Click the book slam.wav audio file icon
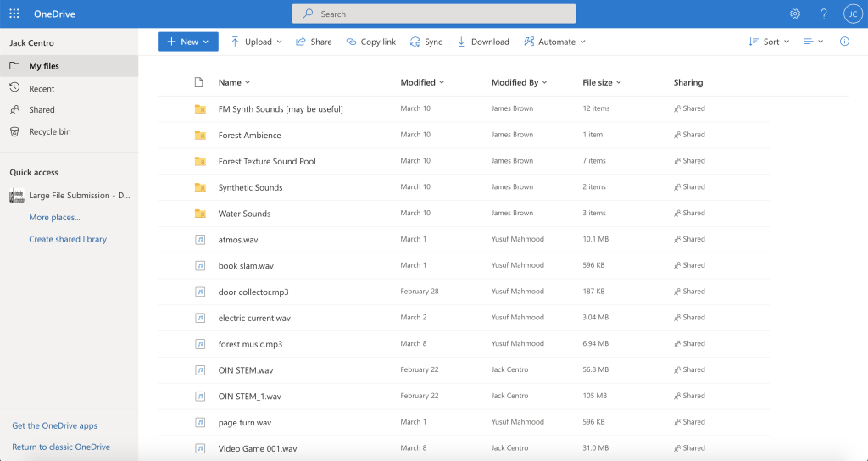 200,265
